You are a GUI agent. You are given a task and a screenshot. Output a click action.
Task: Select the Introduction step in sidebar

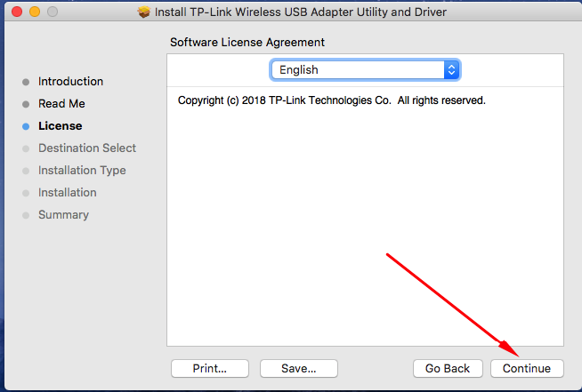coord(70,82)
